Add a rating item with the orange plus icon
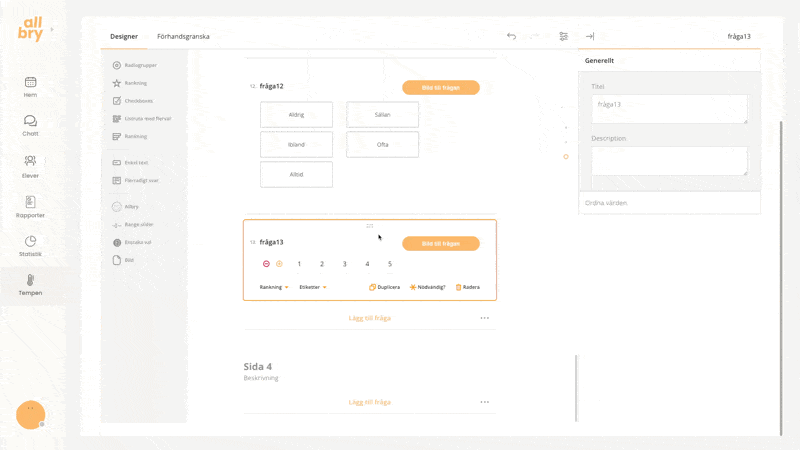The width and height of the screenshot is (800, 450). 279,264
